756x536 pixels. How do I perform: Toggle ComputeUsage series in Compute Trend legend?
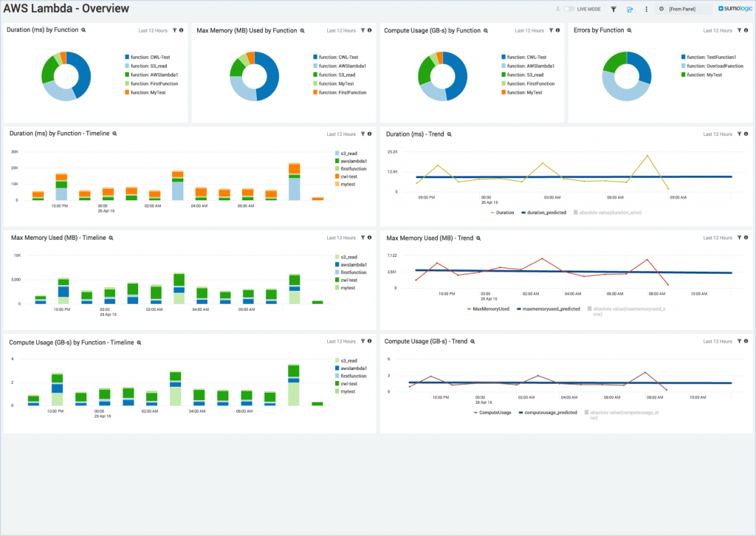click(492, 413)
